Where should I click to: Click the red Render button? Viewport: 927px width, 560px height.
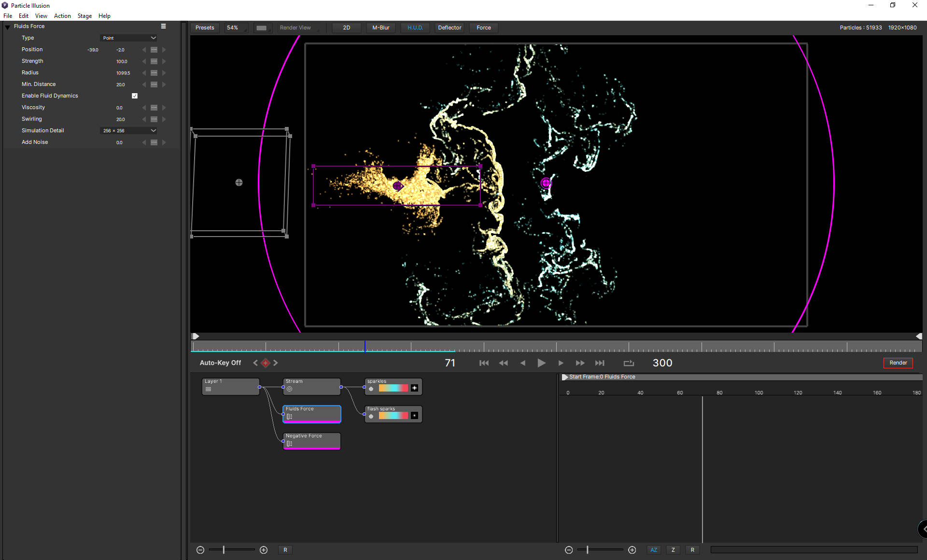[898, 363]
